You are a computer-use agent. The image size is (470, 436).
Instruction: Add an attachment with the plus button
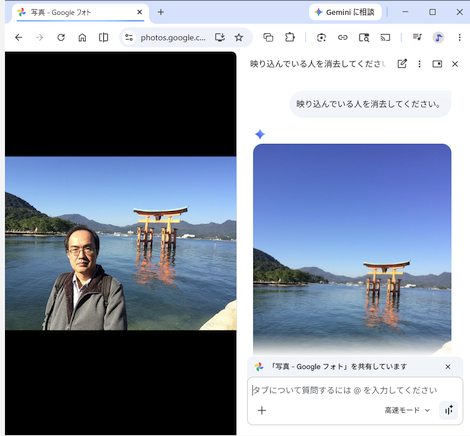click(262, 410)
